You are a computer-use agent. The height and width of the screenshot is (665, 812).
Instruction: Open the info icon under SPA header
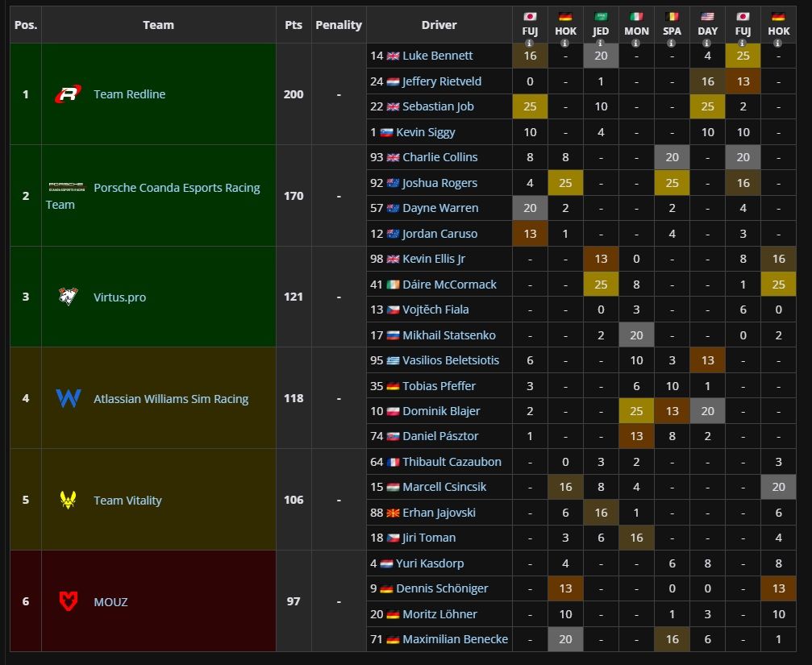[x=671, y=44]
